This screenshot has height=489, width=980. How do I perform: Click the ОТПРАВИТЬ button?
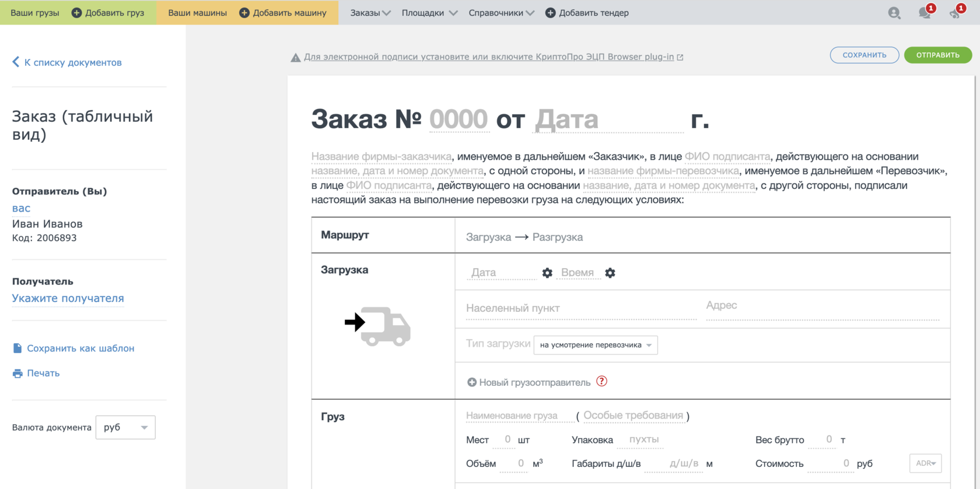click(938, 55)
